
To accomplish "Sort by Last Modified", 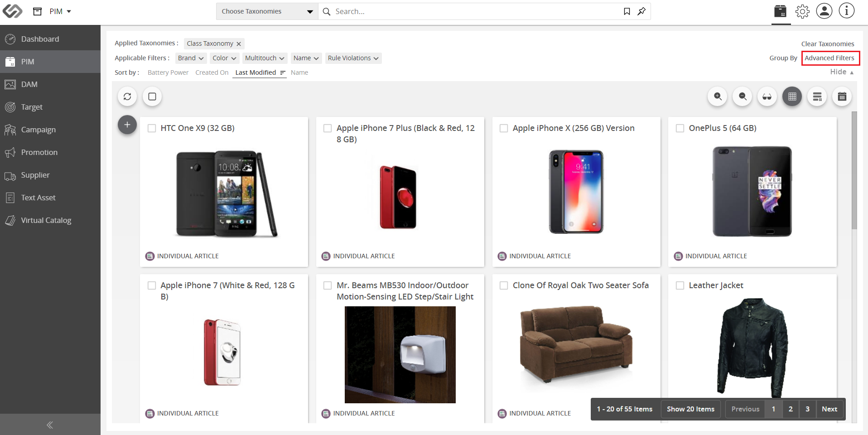I will point(260,72).
